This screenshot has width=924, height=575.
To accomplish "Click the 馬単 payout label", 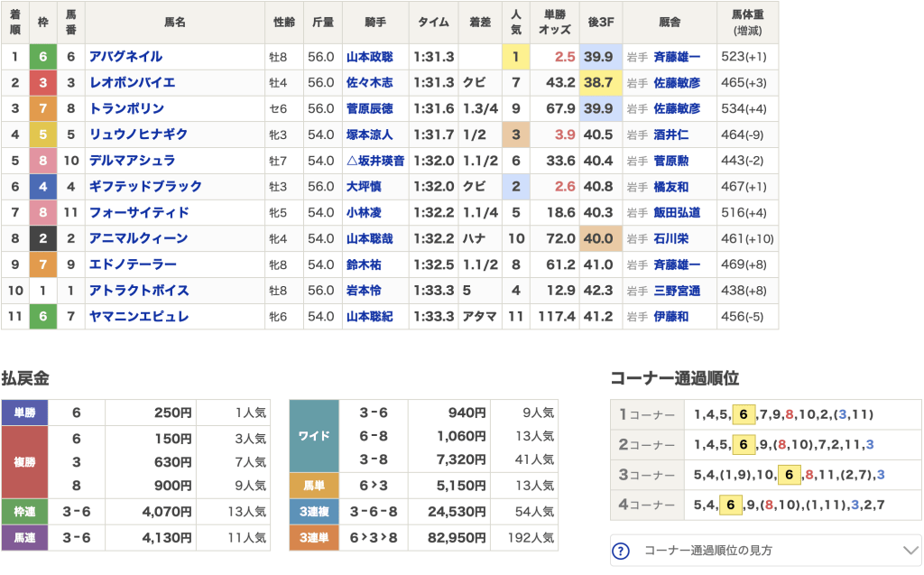I will pyautogui.click(x=314, y=486).
